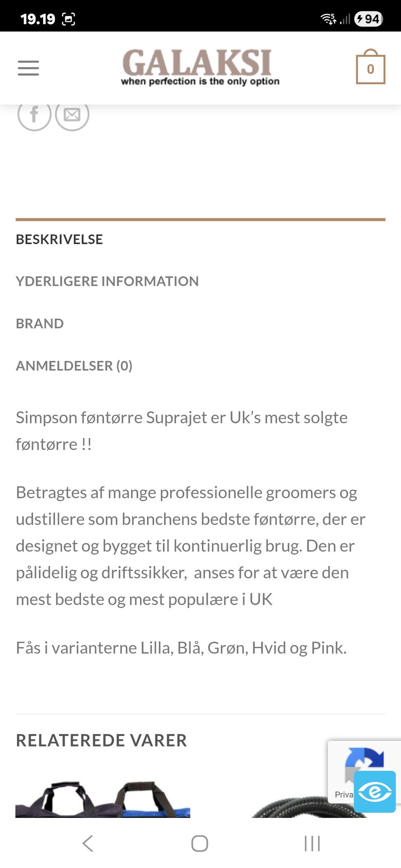Open the ANMELDELSER (0) reviews section
This screenshot has height=868, width=401.
click(x=74, y=366)
